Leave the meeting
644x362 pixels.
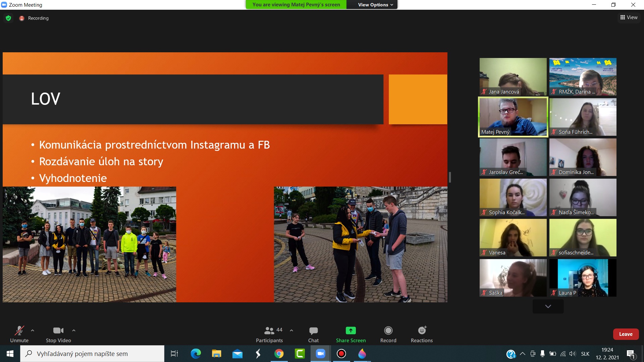[x=626, y=334]
